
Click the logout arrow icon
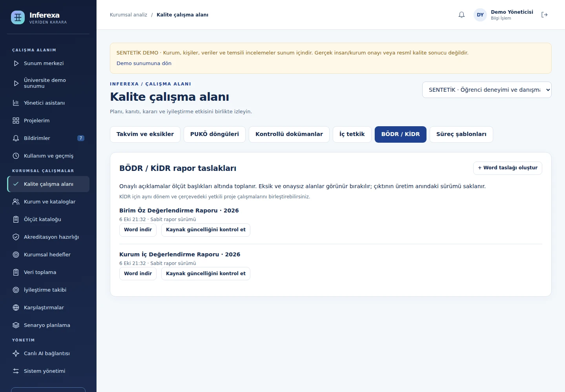tap(544, 15)
